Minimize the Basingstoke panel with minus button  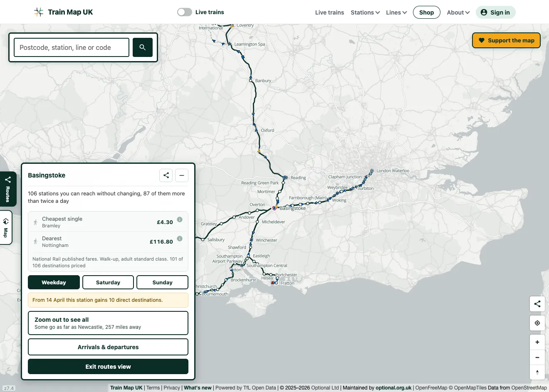tap(182, 175)
